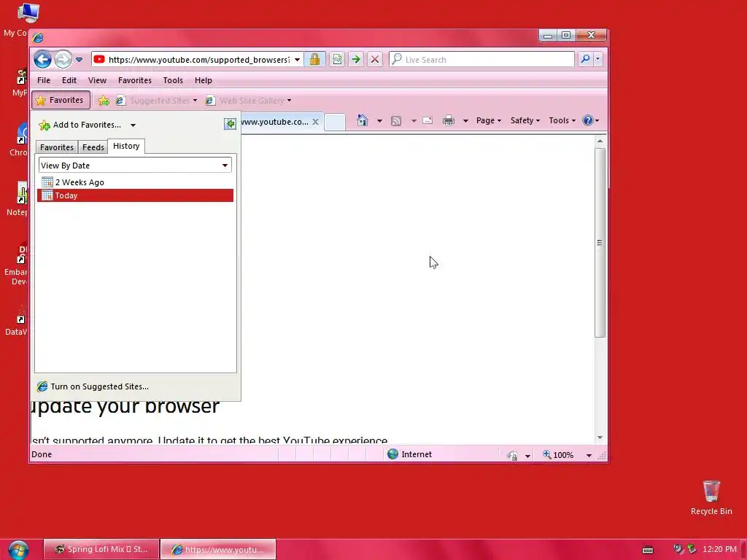The image size is (747, 560).
Task: Expand the 2 Weeks Ago history folder
Action: point(135,182)
